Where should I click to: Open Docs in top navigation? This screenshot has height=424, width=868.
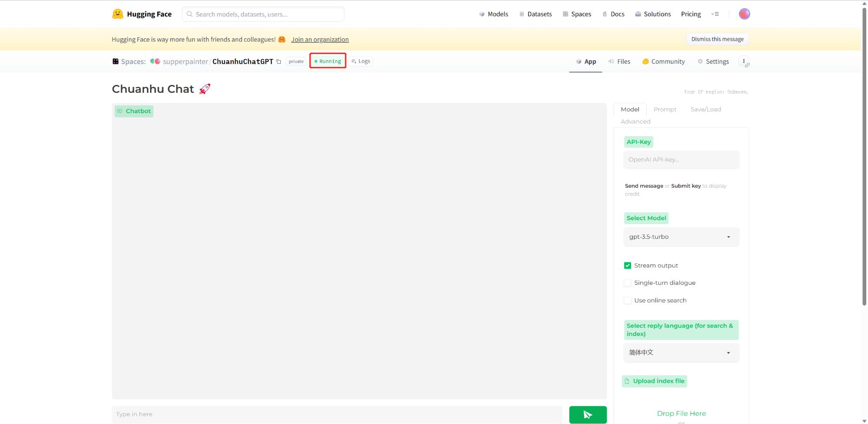pyautogui.click(x=613, y=14)
